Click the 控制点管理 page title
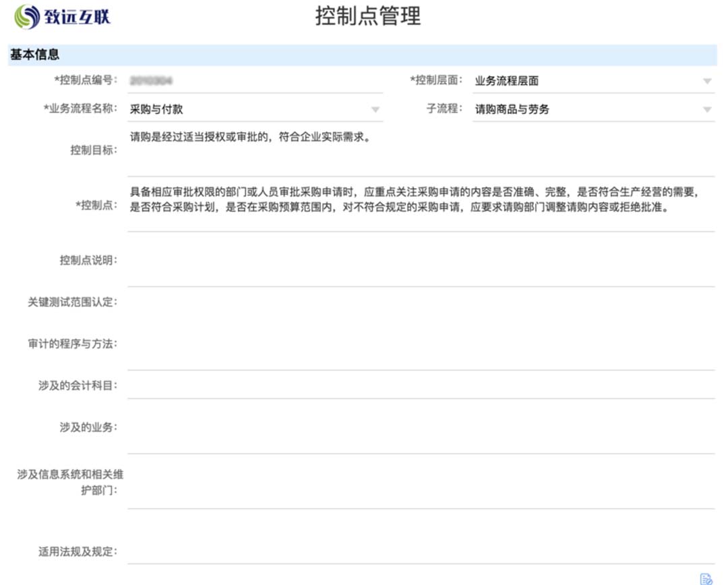 pyautogui.click(x=368, y=16)
